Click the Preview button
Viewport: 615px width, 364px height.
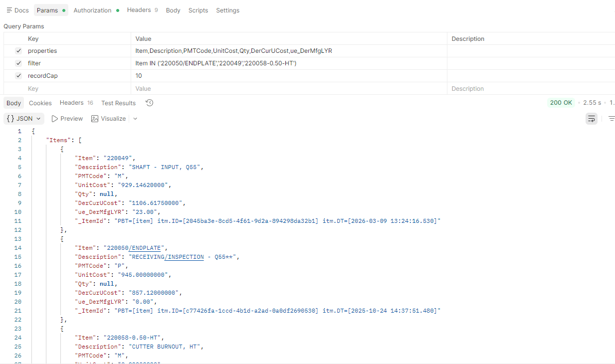point(67,119)
